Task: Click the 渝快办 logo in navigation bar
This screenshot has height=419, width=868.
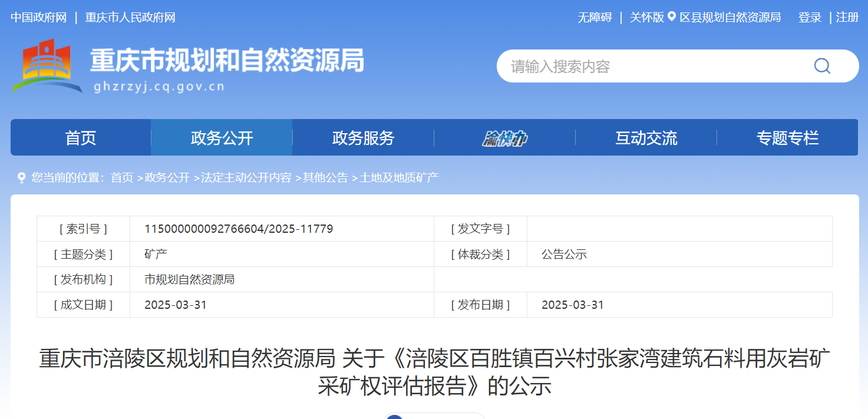Action: point(504,138)
